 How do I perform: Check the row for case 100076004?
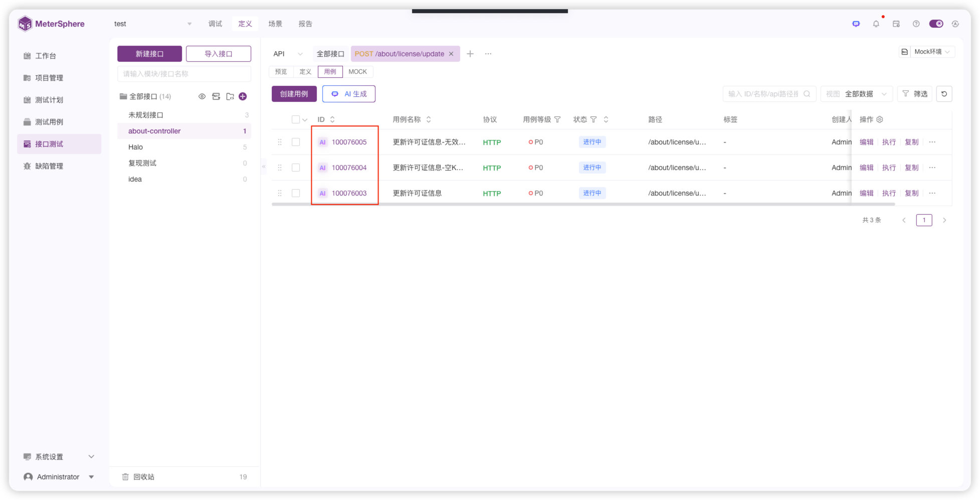click(x=296, y=168)
